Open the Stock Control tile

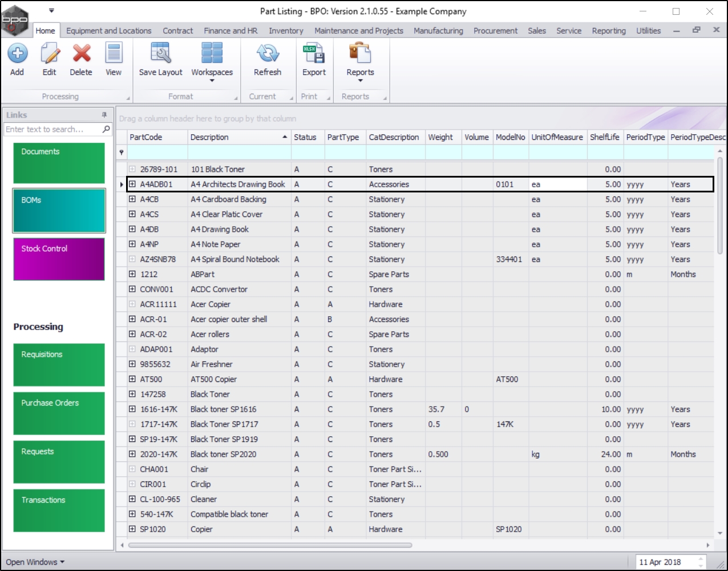coord(59,259)
